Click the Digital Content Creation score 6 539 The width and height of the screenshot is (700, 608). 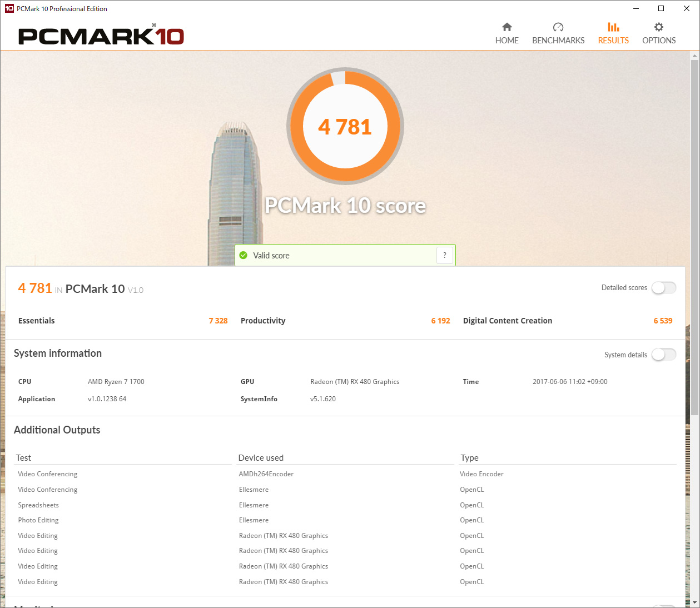coord(663,321)
